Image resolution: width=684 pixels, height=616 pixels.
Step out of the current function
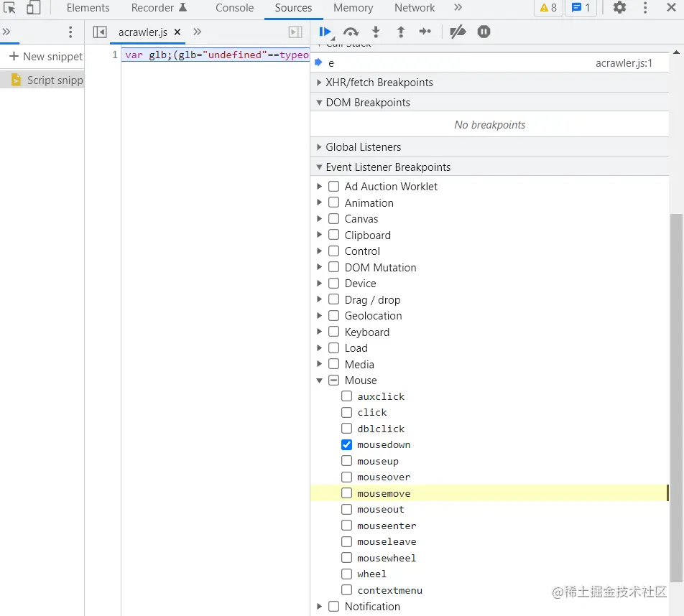tap(400, 32)
